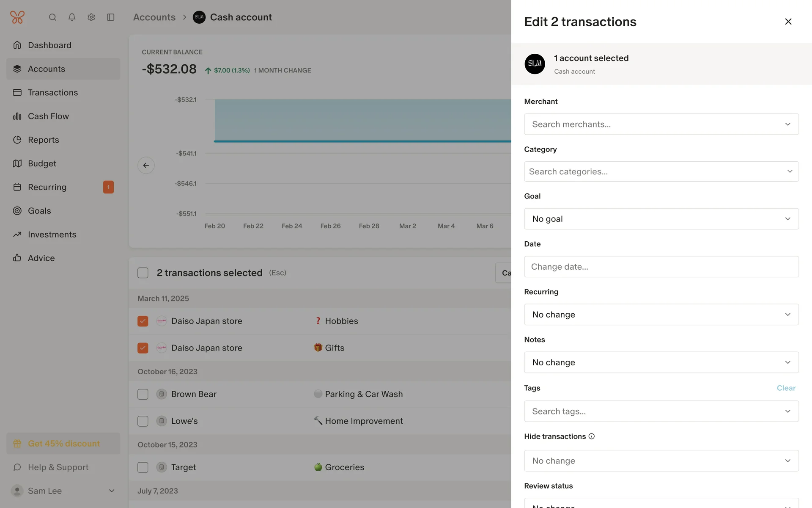The width and height of the screenshot is (812, 508).
Task: Click the chart back arrow button
Action: 146,165
